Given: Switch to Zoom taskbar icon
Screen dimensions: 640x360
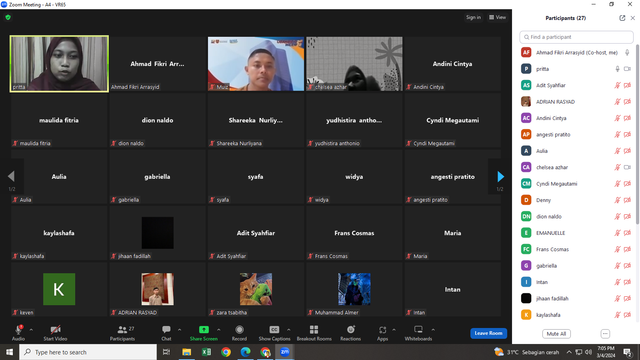Looking at the screenshot, I should 285,352.
